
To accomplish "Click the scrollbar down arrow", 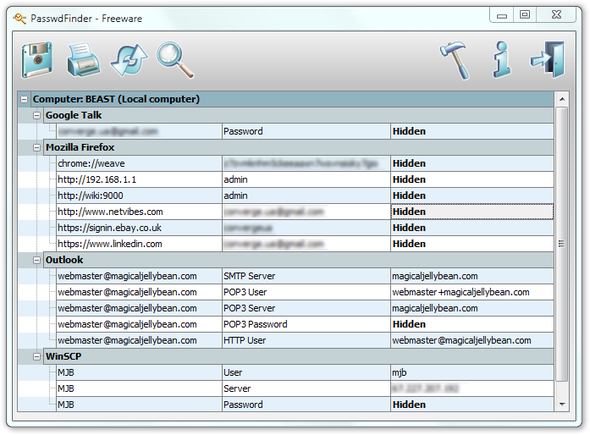I will [x=562, y=404].
